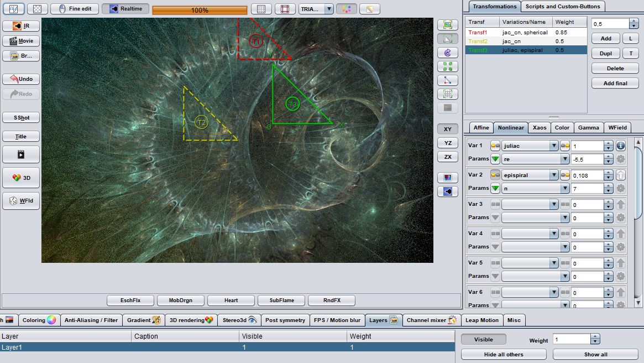Select the Transf1 row in transformations table
Viewport: 644px width, 363px height.
[x=525, y=33]
